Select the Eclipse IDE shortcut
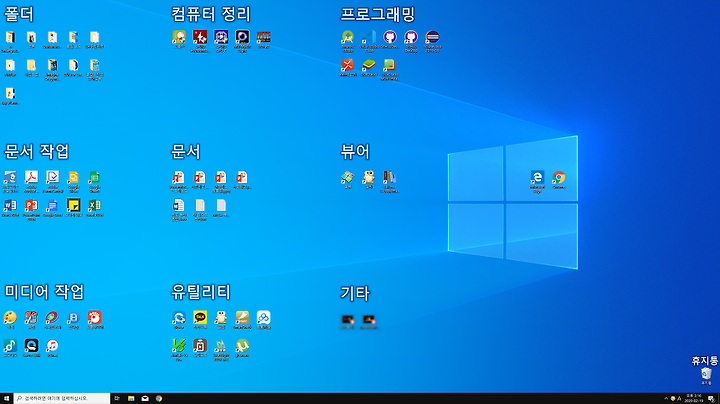The height and width of the screenshot is (404, 720). 432,37
